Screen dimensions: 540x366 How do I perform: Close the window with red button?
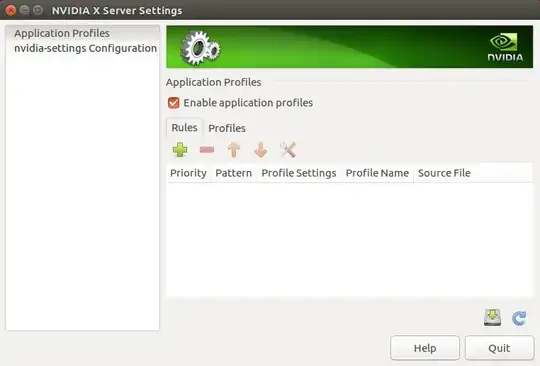click(x=11, y=10)
